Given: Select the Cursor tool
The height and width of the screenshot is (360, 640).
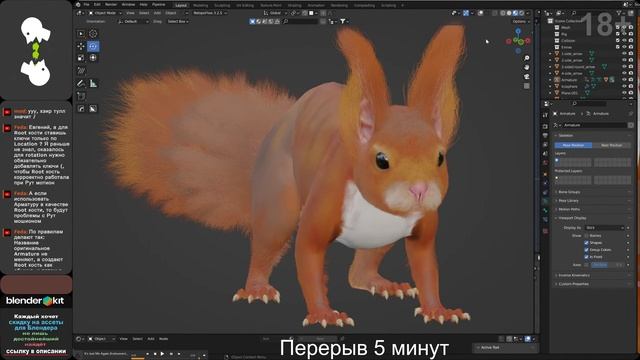Looking at the screenshot, I should pyautogui.click(x=93, y=33).
